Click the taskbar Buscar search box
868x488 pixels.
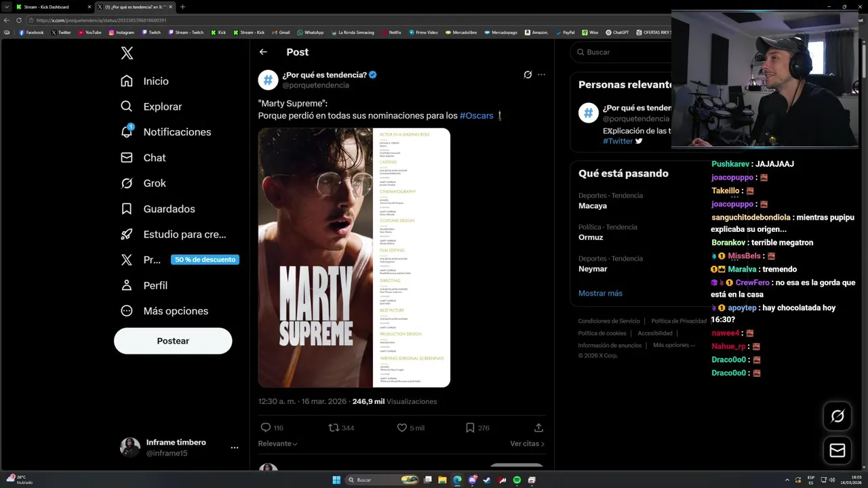(x=382, y=480)
